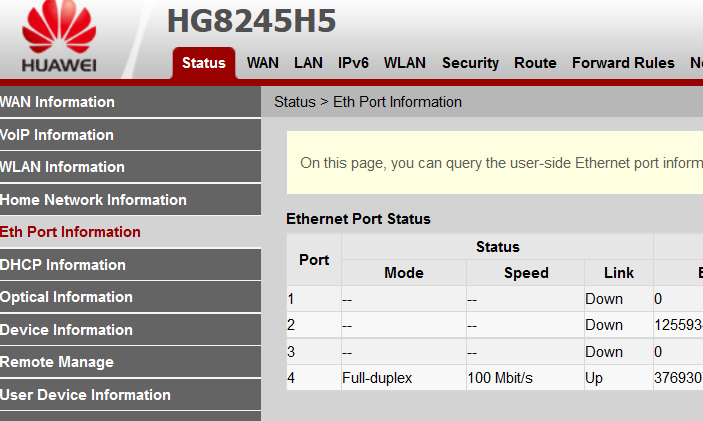
Task: Open the LAN tab
Action: point(308,63)
